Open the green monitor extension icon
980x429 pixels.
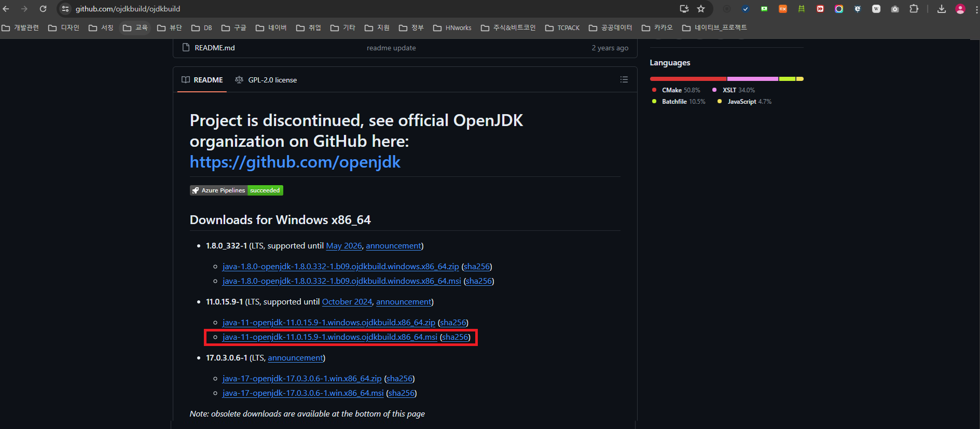pos(764,9)
